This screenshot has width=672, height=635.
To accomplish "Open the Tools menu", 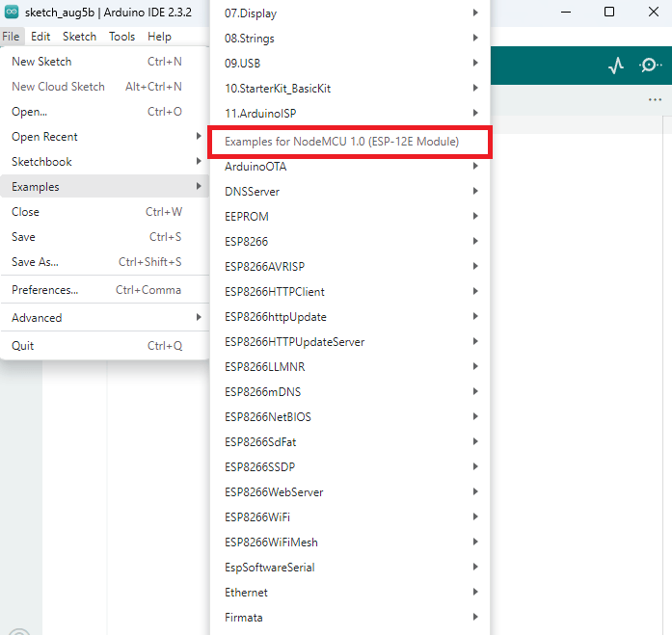I will [121, 37].
